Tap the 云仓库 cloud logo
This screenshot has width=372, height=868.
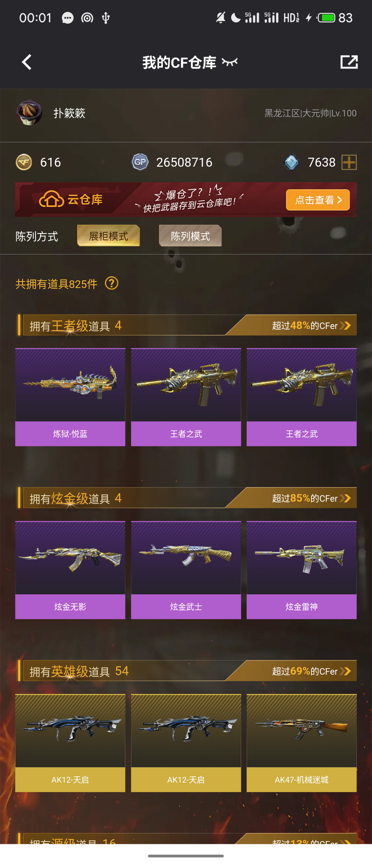point(71,199)
